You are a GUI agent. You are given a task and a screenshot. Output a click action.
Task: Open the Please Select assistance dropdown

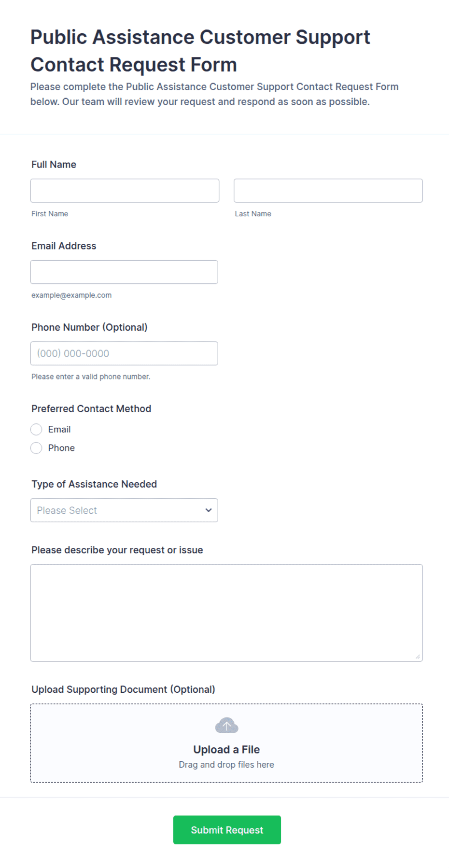coord(124,510)
